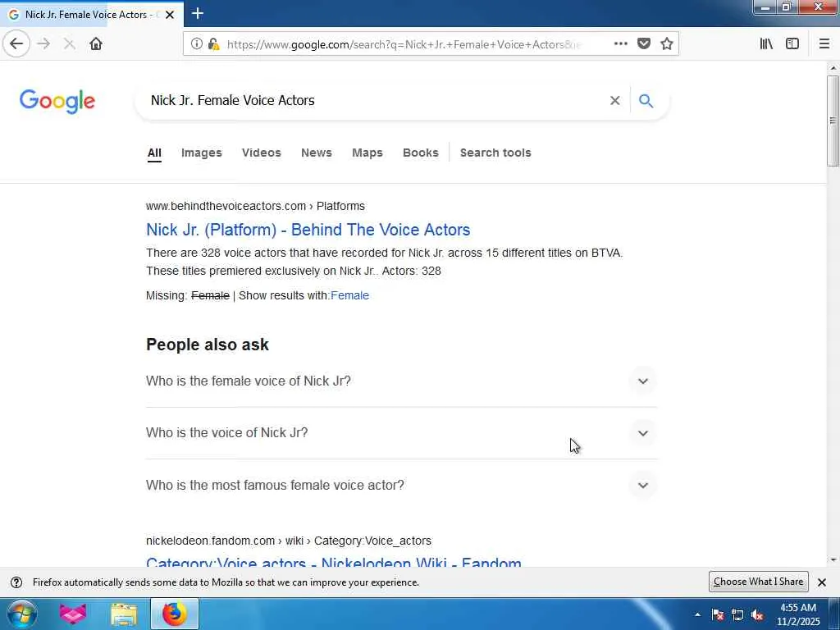Click the blue magnifier search button
Image resolution: width=840 pixels, height=630 pixels.
tap(646, 100)
